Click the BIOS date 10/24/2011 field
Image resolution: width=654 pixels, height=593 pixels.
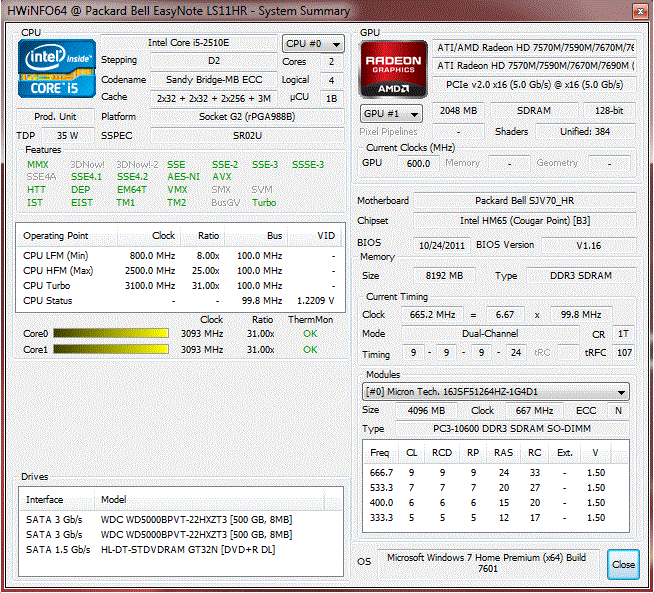442,245
